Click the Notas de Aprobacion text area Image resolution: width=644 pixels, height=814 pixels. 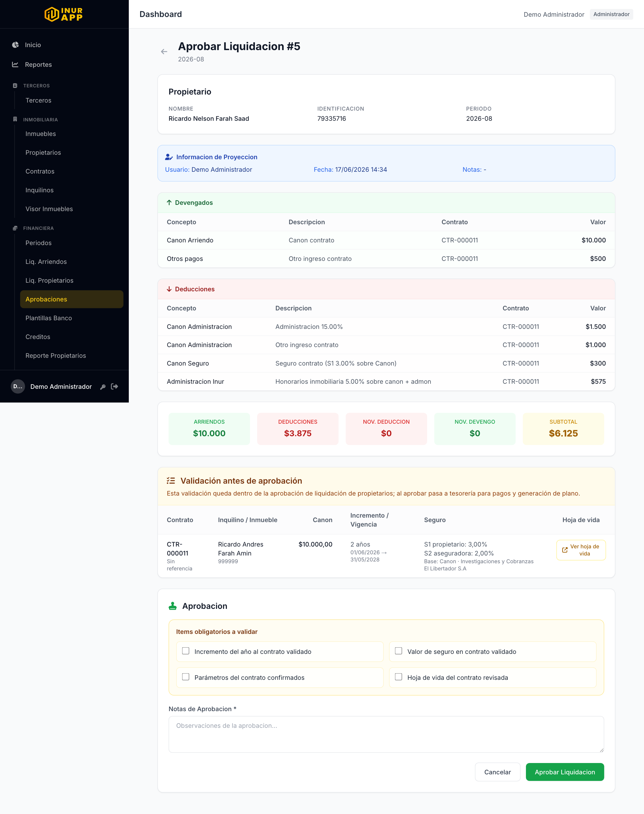[386, 734]
